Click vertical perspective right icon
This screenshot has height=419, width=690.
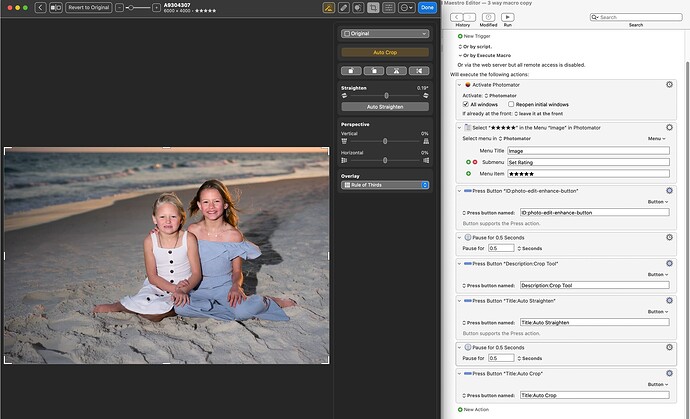pyautogui.click(x=426, y=141)
